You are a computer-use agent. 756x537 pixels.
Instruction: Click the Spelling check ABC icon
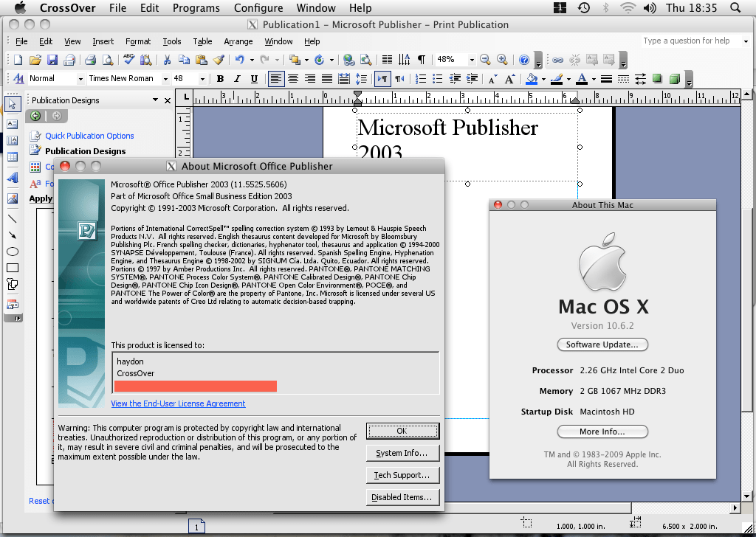[128, 60]
